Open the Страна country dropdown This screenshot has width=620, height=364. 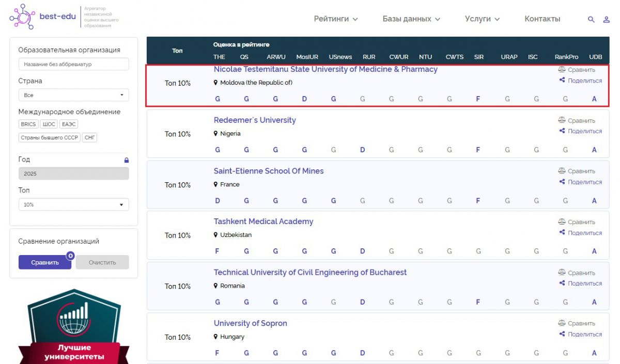tap(73, 96)
